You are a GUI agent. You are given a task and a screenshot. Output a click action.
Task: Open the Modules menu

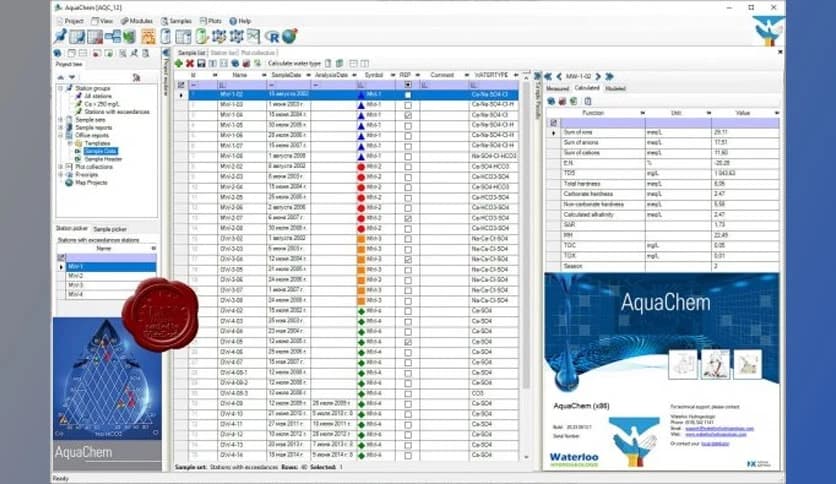pyautogui.click(x=136, y=21)
